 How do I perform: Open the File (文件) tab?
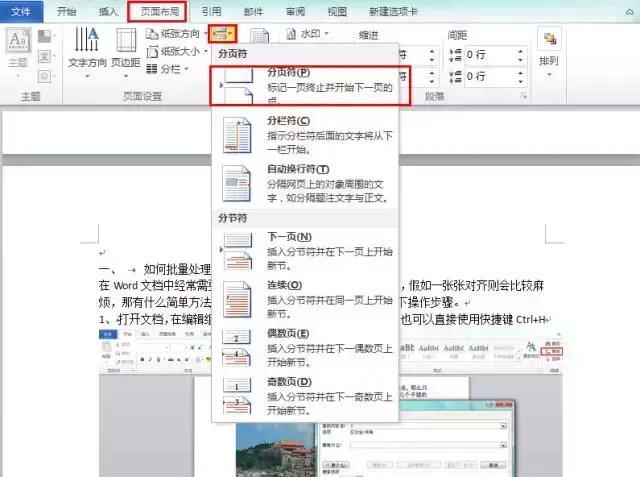(21, 11)
